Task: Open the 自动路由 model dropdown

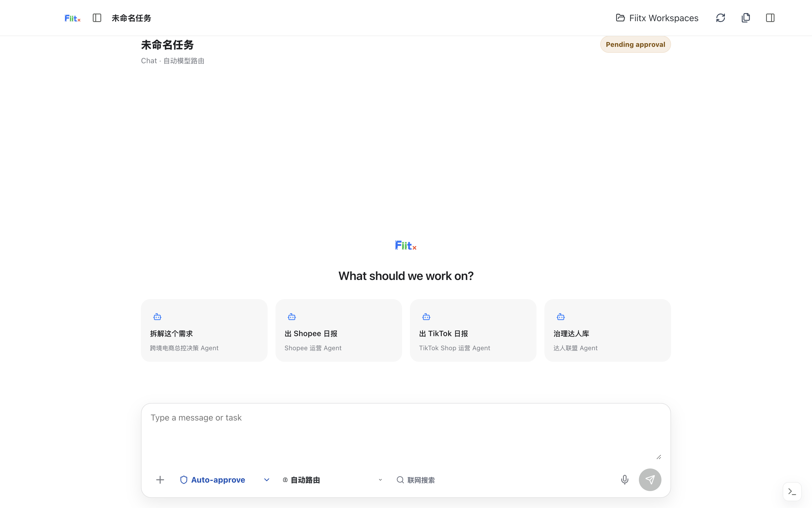Action: point(332,480)
